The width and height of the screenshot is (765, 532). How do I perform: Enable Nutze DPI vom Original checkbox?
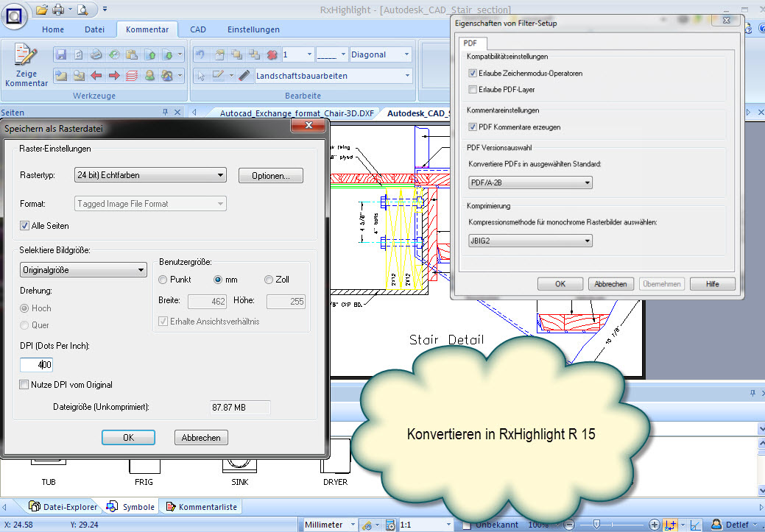pyautogui.click(x=25, y=384)
